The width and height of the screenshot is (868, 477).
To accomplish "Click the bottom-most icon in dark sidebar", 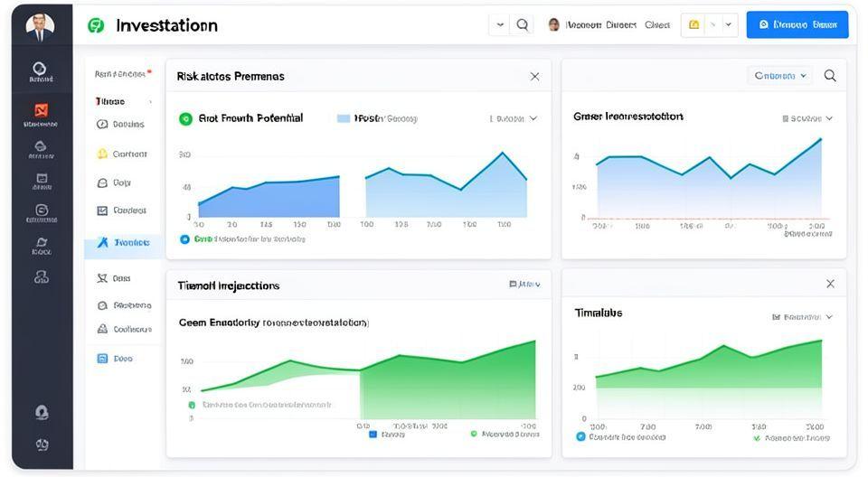I will point(42,444).
